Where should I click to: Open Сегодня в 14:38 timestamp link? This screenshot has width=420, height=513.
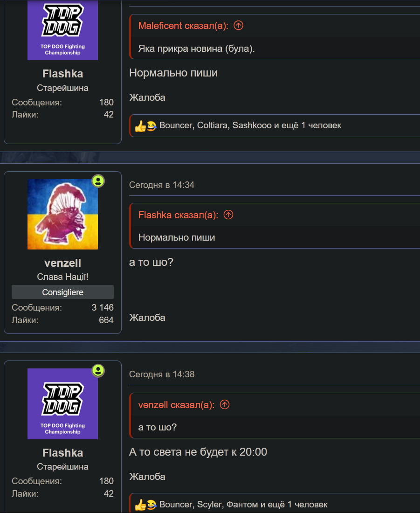click(x=162, y=374)
